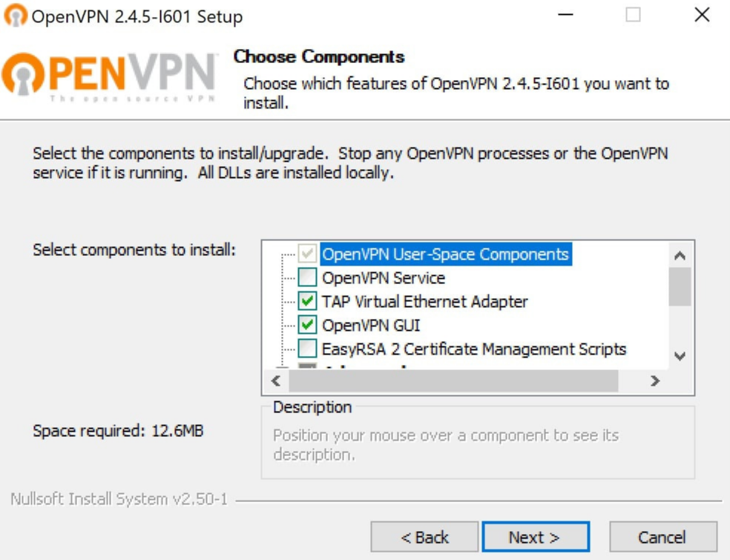The width and height of the screenshot is (730, 560).
Task: Select the OpenVPN GUI label
Action: click(371, 326)
